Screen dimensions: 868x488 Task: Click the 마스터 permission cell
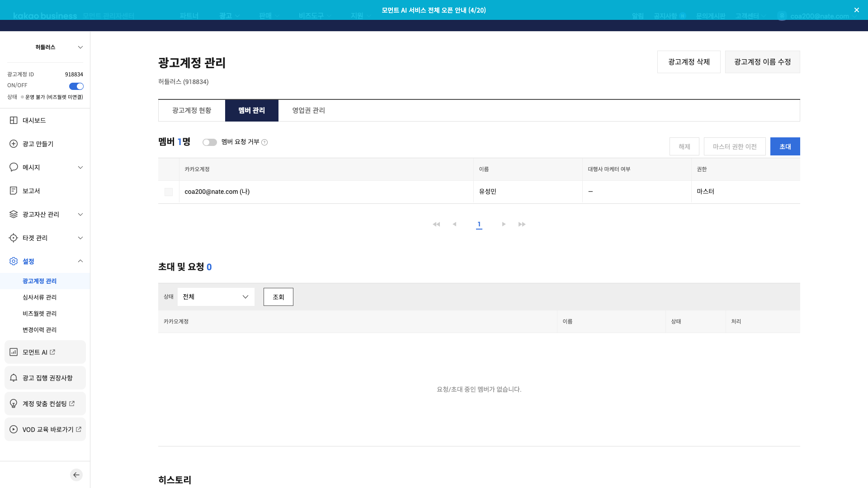pos(746,192)
